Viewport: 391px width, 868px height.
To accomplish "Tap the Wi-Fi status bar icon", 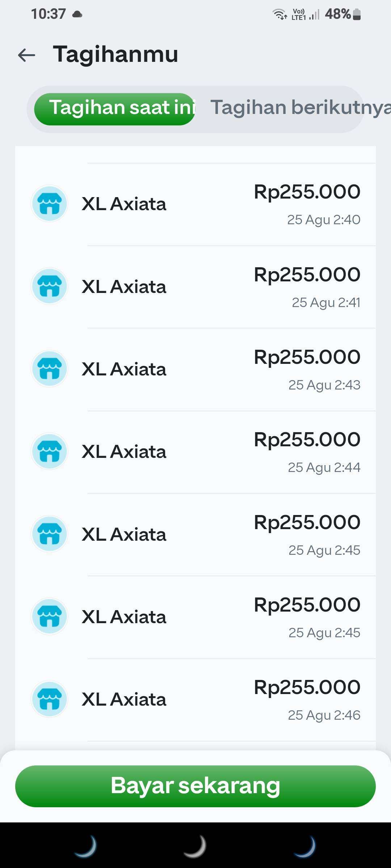I will pyautogui.click(x=279, y=14).
